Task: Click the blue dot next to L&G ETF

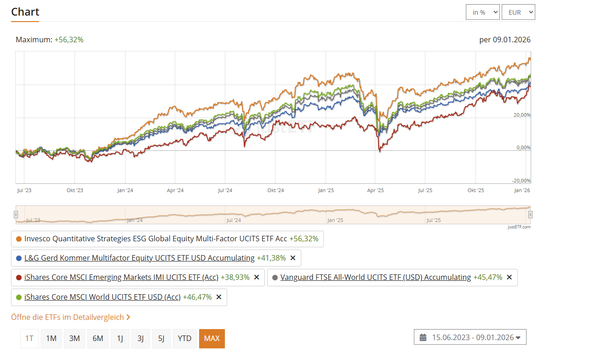Action: [x=19, y=258]
